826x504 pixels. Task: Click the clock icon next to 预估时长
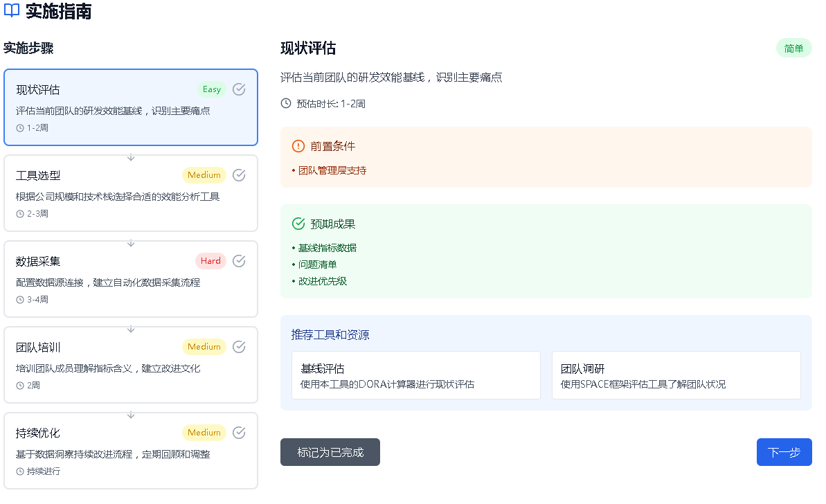pyautogui.click(x=285, y=103)
